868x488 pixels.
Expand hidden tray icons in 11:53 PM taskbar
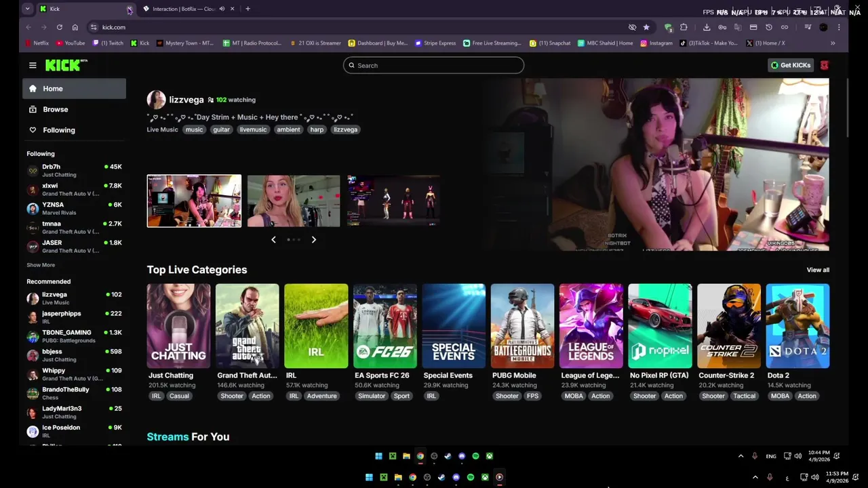[755, 477]
